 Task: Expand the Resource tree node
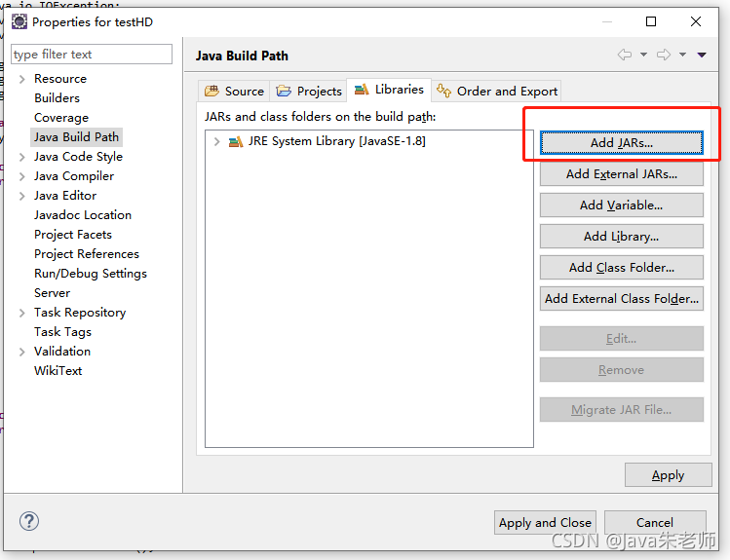pos(21,79)
